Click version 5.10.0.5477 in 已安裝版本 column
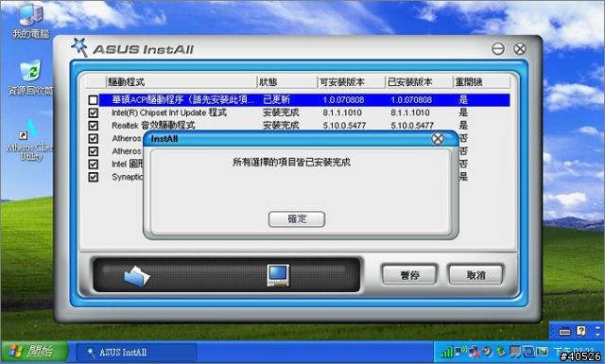This screenshot has width=605, height=364. [x=412, y=126]
